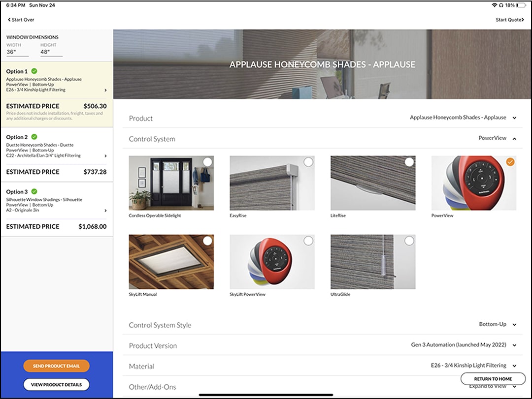The width and height of the screenshot is (532, 399).
Task: Click the green checkmark beside Option 3
Action: [34, 191]
